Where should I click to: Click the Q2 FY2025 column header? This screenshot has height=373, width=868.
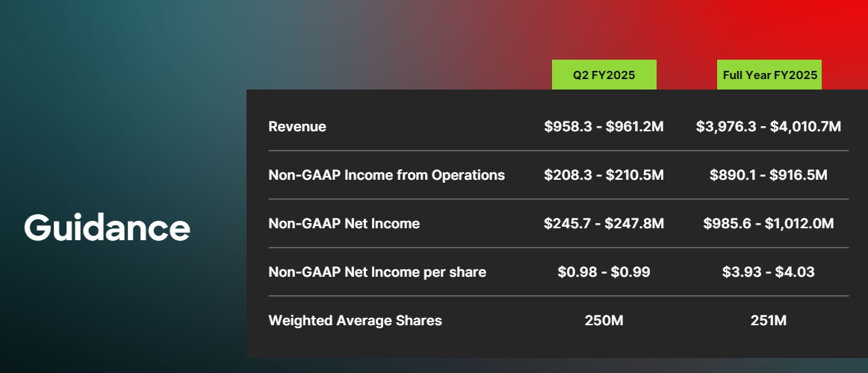[604, 75]
